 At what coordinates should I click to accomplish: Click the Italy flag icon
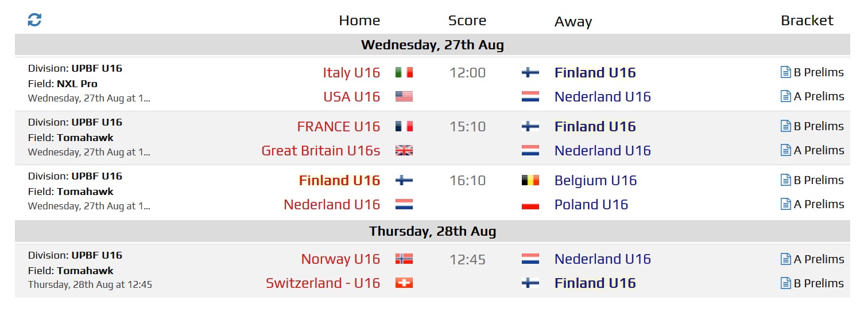tap(404, 72)
